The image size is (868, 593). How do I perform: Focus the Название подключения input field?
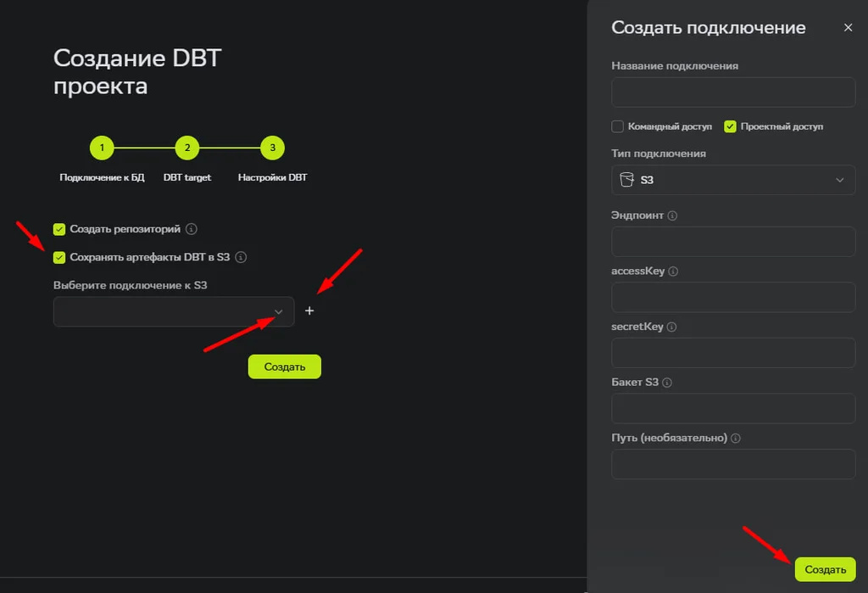point(733,92)
